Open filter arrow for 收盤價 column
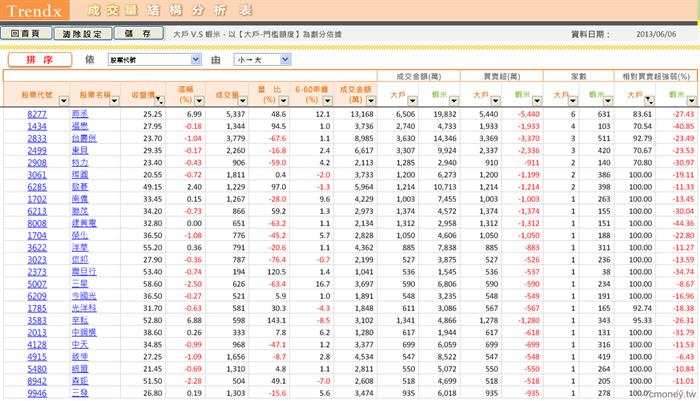This screenshot has width=700, height=401. [x=159, y=100]
